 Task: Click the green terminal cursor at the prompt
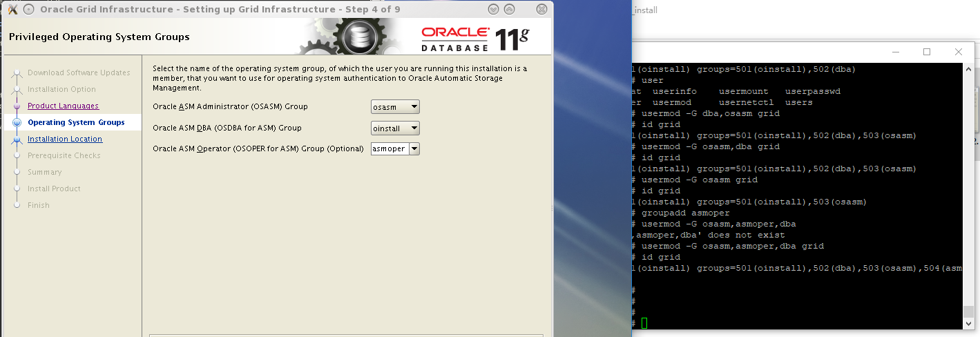coord(644,323)
